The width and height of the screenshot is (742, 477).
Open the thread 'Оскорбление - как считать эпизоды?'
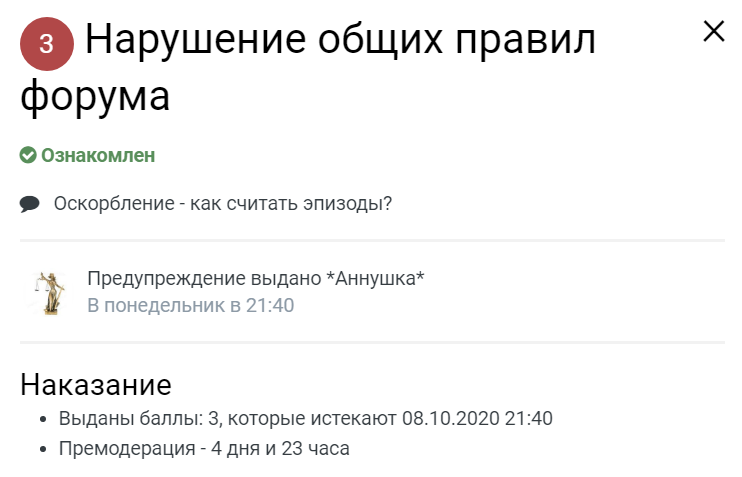(x=223, y=203)
